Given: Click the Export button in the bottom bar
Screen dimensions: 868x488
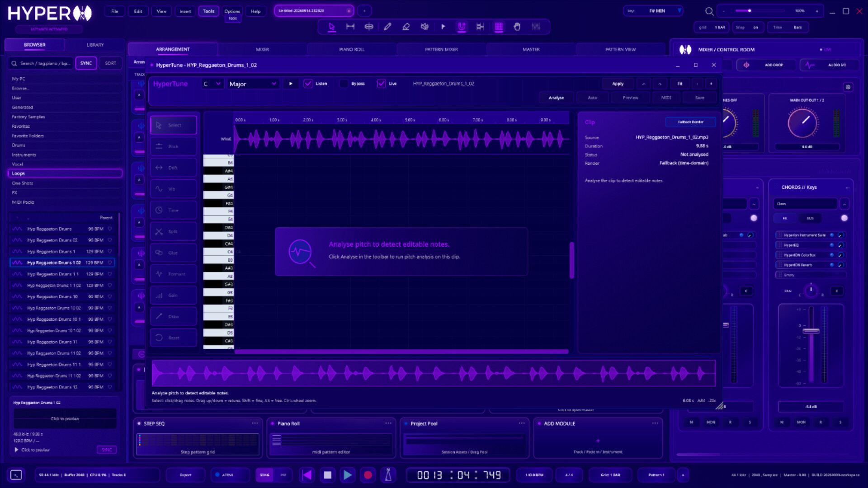Looking at the screenshot, I should pyautogui.click(x=185, y=475).
